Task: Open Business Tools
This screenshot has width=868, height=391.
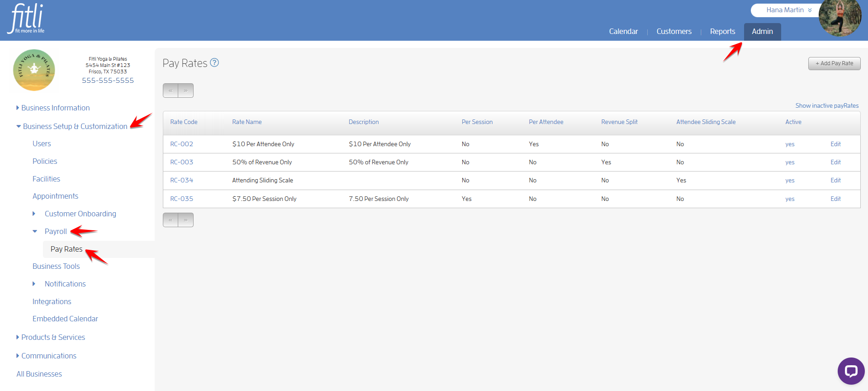Action: pos(56,266)
